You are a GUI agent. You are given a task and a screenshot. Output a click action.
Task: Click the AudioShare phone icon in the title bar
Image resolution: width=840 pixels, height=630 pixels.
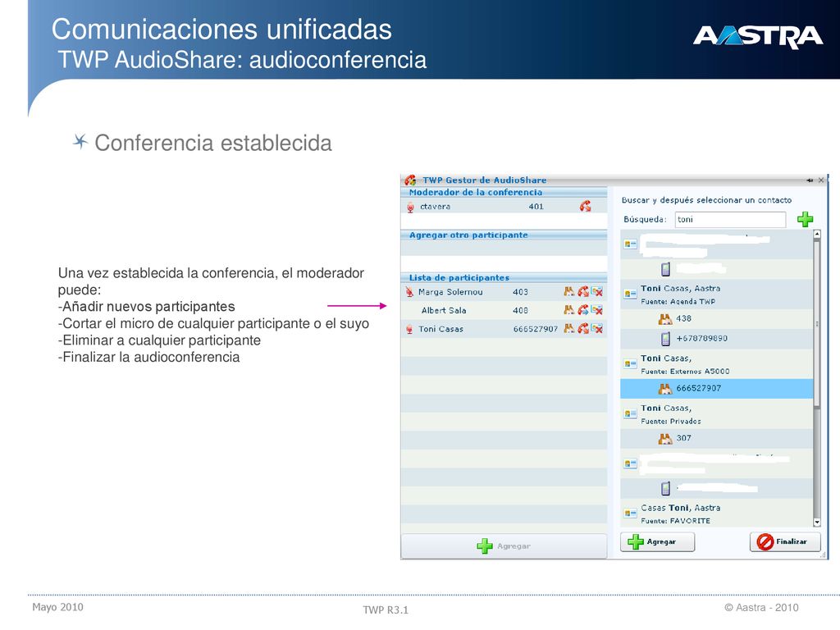[411, 180]
